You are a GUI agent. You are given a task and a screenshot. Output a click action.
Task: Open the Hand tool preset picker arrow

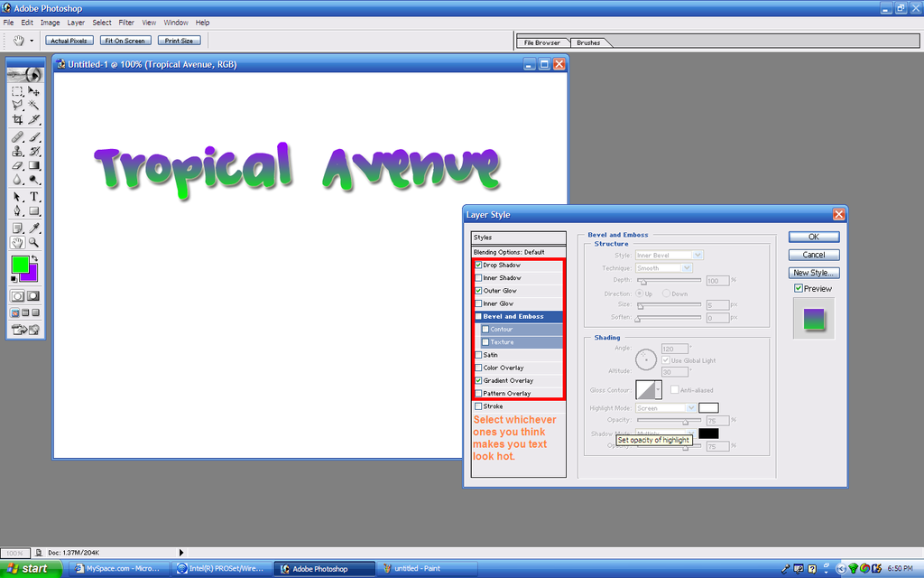[32, 41]
